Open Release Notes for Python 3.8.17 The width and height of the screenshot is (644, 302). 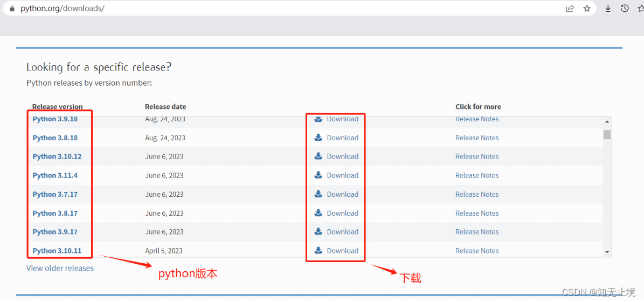pos(477,213)
